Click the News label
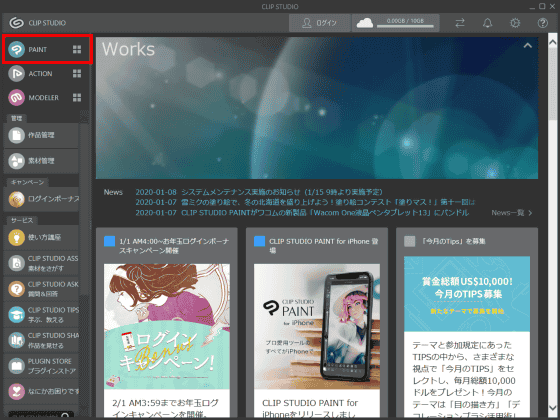This screenshot has width=560, height=420. [113, 192]
